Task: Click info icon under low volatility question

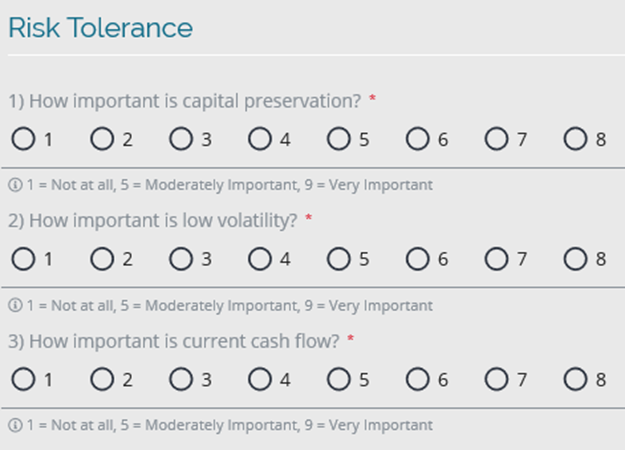Action: (x=15, y=305)
